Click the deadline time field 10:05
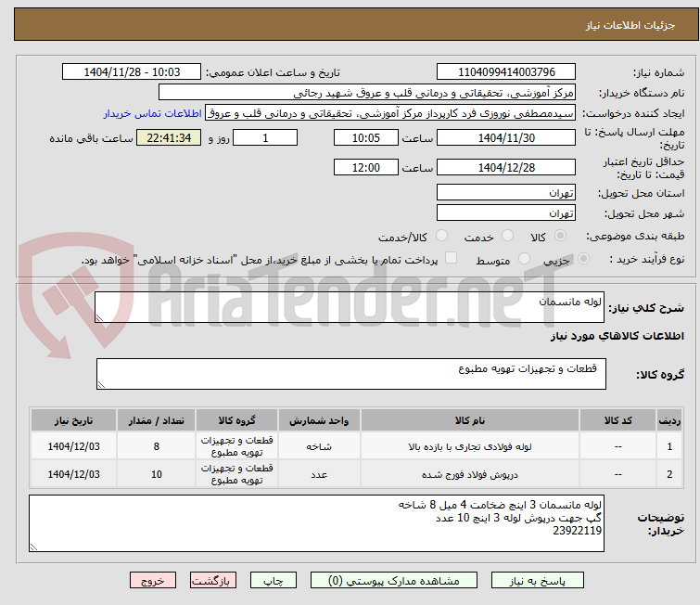This screenshot has height=605, width=700. coord(366,137)
